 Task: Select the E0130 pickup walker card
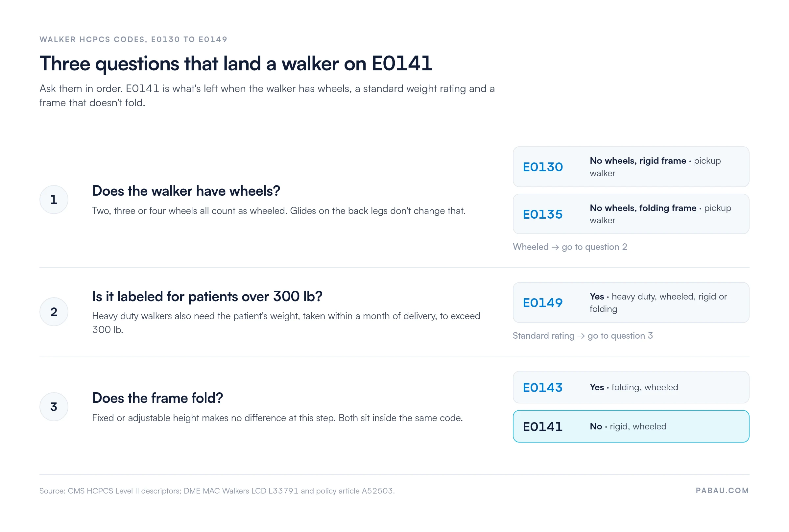[631, 167]
